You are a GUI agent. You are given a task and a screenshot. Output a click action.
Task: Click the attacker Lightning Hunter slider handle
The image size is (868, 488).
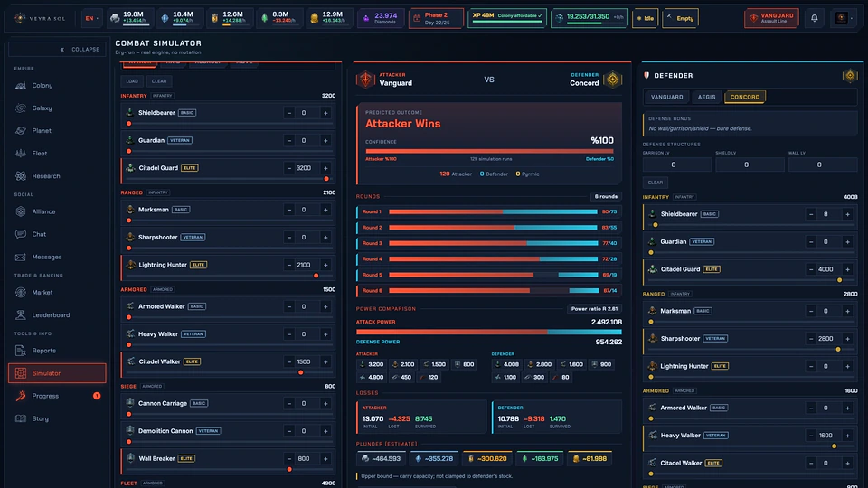[x=316, y=276]
